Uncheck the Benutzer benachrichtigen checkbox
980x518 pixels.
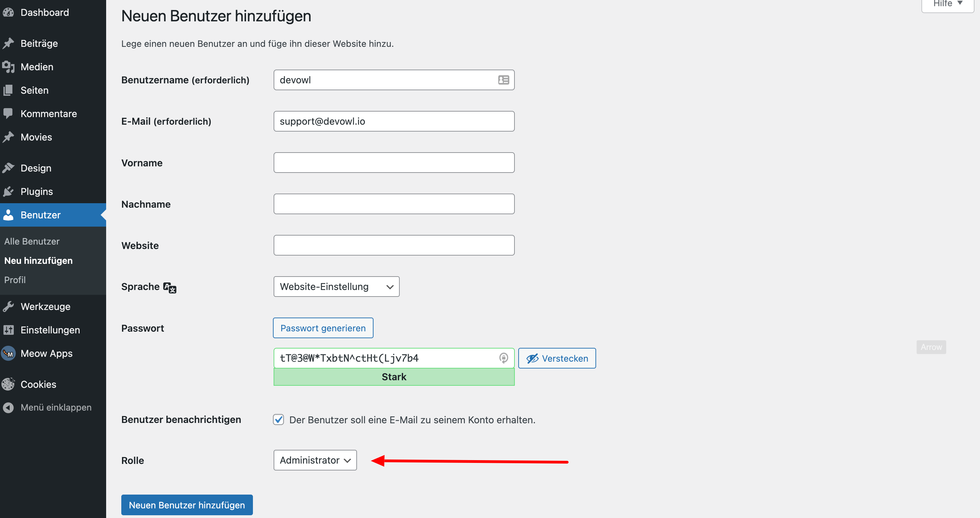tap(278, 419)
